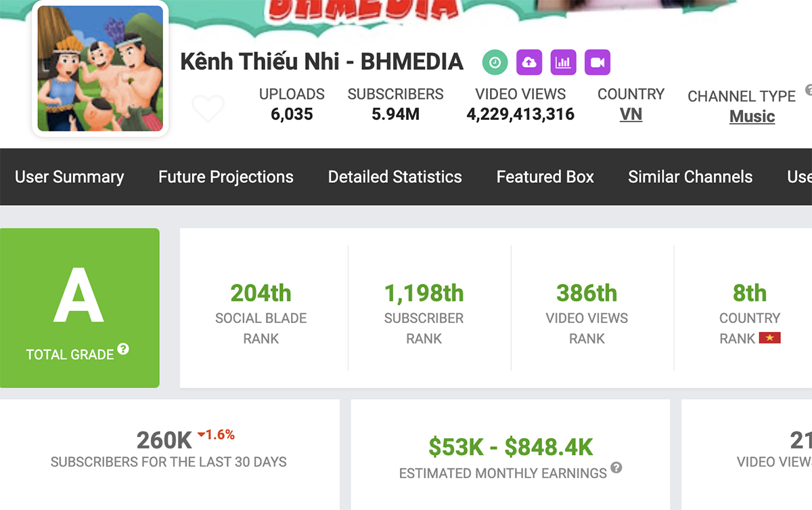Image resolution: width=812 pixels, height=510 pixels.
Task: Click the Kênh Thiếu Nhi - BHMEDIA channel title
Action: tap(321, 62)
